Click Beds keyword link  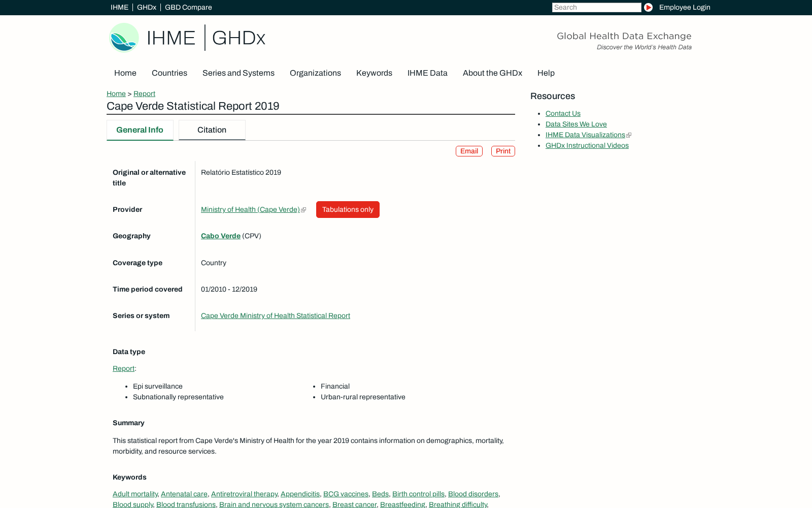[380, 494]
